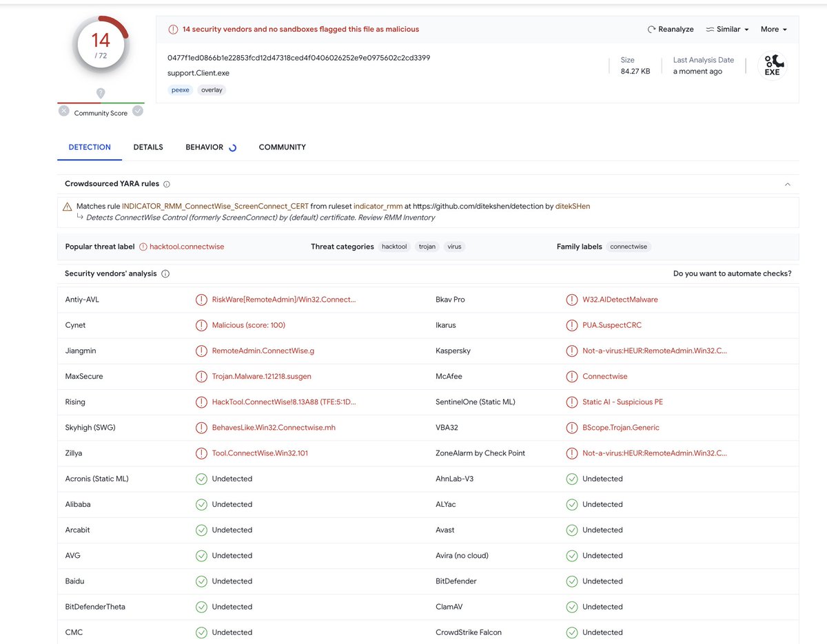Click the hacktool.connectwise threat label

tap(187, 247)
